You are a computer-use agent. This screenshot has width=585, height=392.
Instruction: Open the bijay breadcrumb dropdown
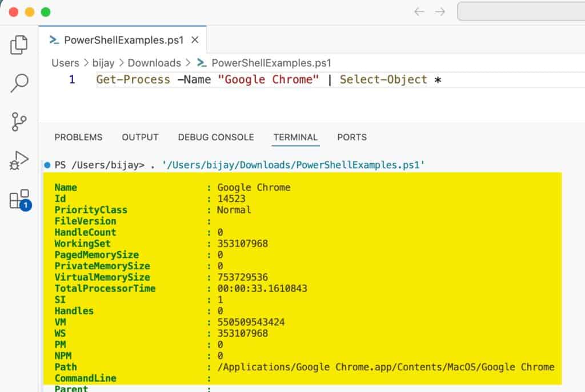[103, 63]
